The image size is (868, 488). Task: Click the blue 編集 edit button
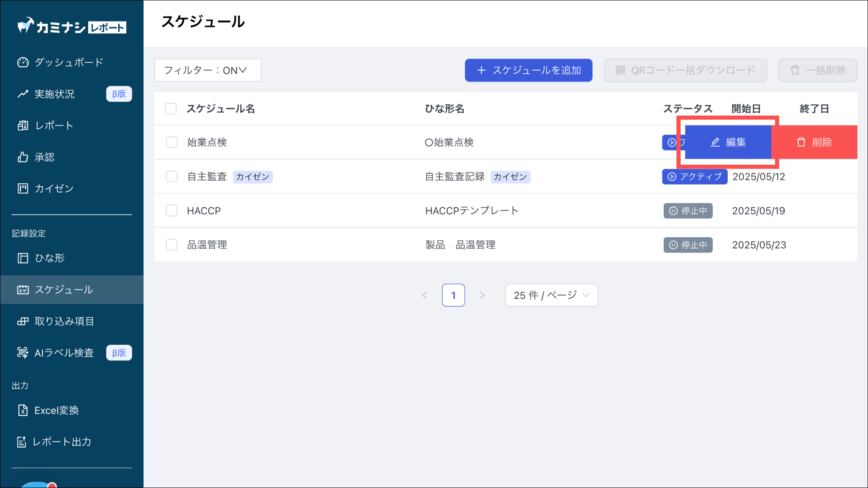tap(728, 142)
